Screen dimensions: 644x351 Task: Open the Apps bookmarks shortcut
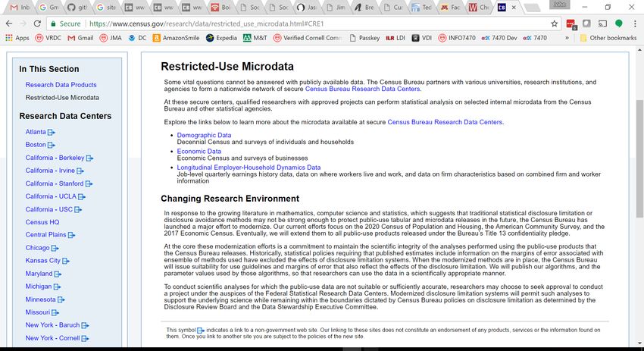pos(17,38)
